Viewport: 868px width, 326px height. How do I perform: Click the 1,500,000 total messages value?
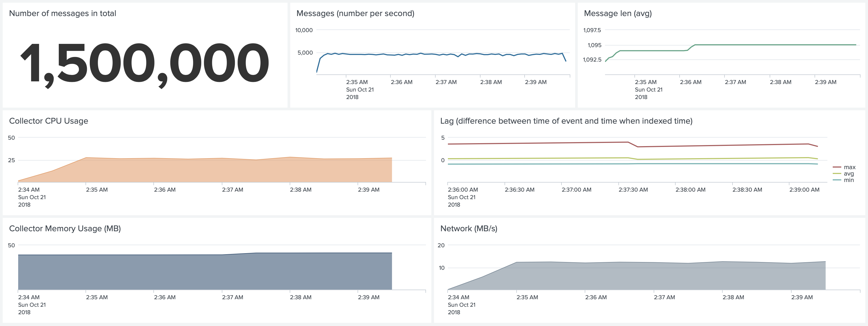tap(145, 63)
